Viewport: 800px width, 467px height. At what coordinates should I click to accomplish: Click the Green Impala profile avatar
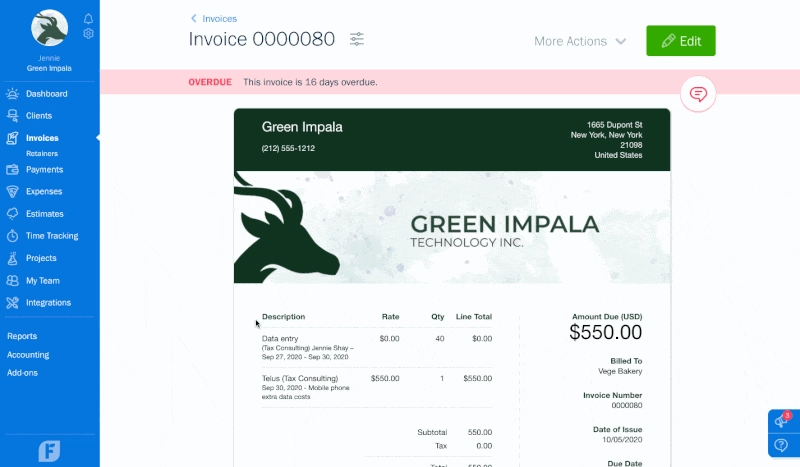49,28
